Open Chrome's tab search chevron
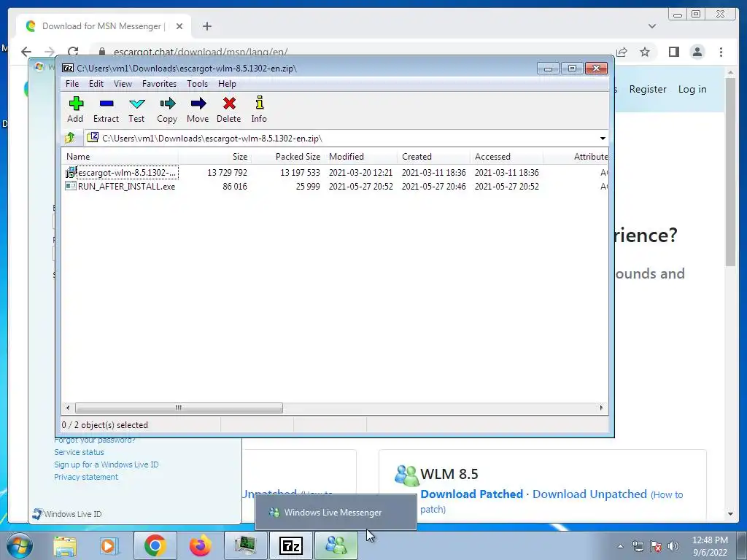This screenshot has height=560, width=747. (x=651, y=26)
